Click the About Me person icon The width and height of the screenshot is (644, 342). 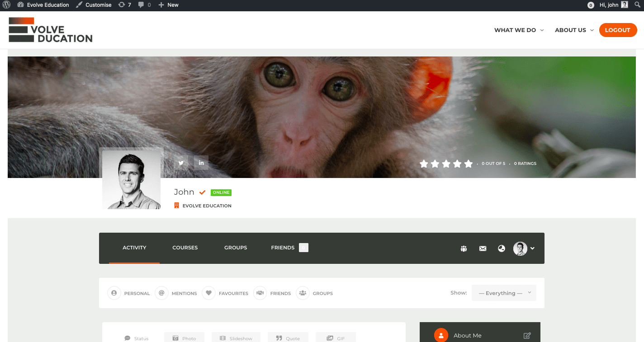(x=441, y=335)
